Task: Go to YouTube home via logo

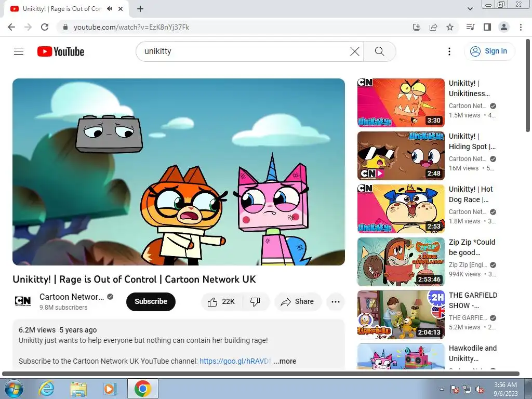Action: click(x=61, y=51)
